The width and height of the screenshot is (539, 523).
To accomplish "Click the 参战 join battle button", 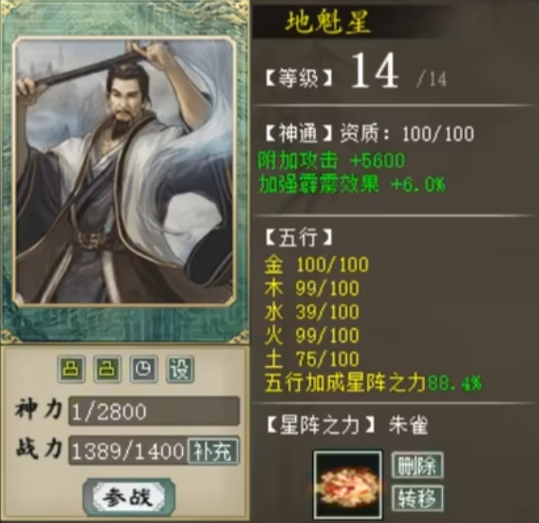I will (x=129, y=497).
